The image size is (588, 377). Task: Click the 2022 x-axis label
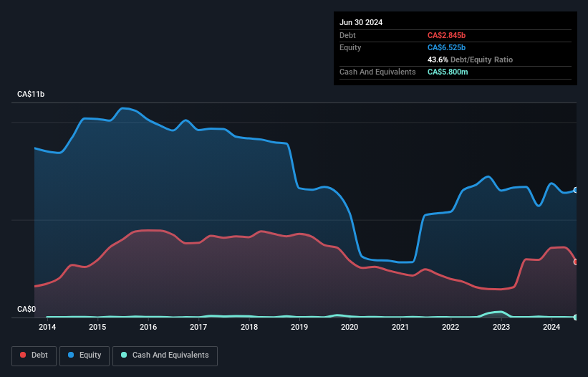pyautogui.click(x=450, y=327)
